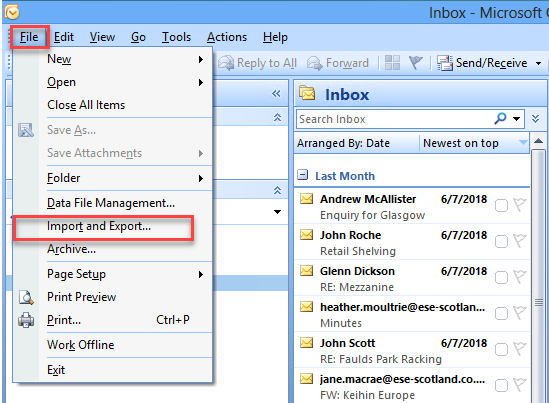Screen dimensions: 549x403
Task: Toggle category box on John Scott email
Action: pos(501,350)
